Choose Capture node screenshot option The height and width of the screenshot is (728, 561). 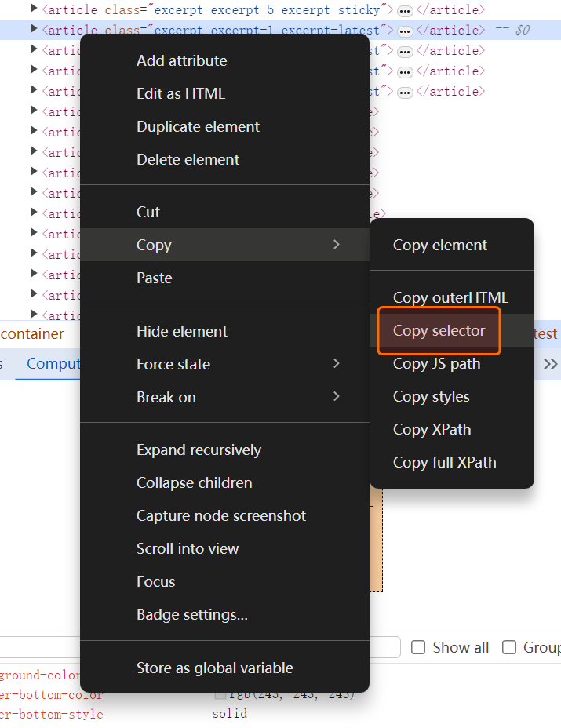pyautogui.click(x=220, y=515)
